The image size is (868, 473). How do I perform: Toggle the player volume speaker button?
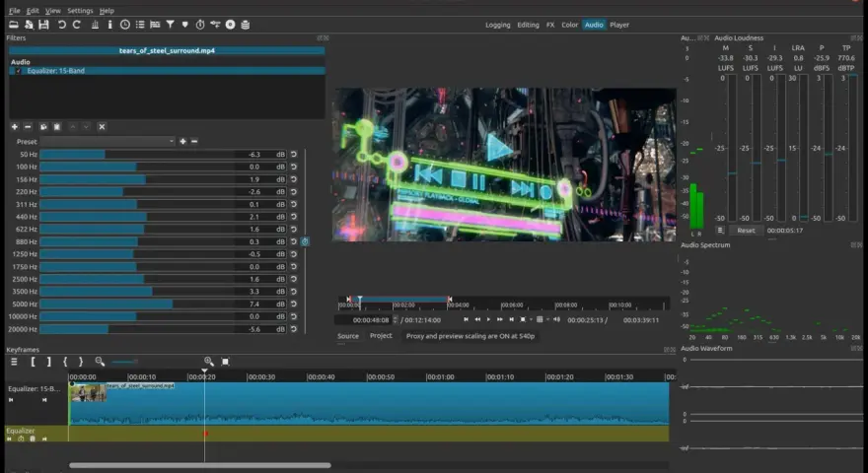pyautogui.click(x=557, y=319)
